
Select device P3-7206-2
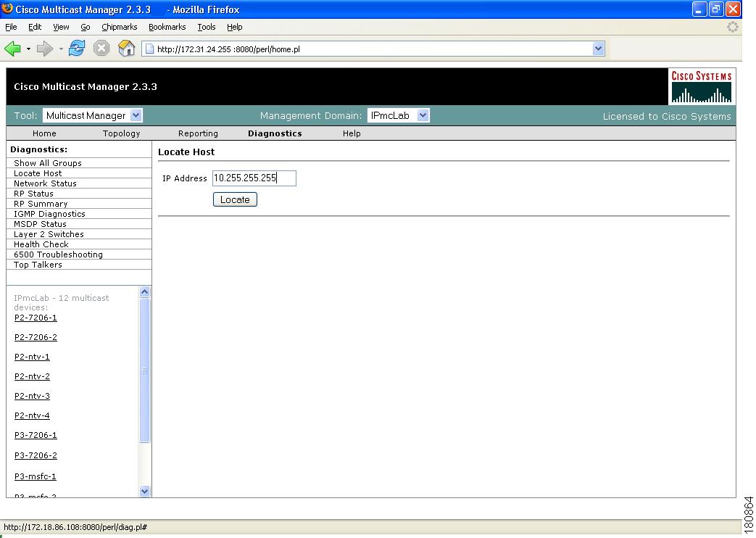click(36, 455)
